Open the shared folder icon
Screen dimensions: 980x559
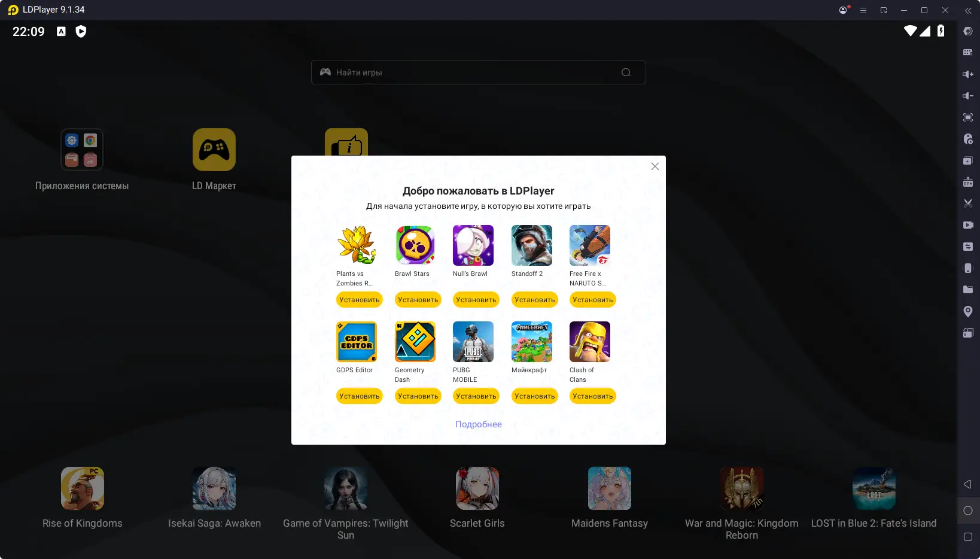click(x=968, y=290)
